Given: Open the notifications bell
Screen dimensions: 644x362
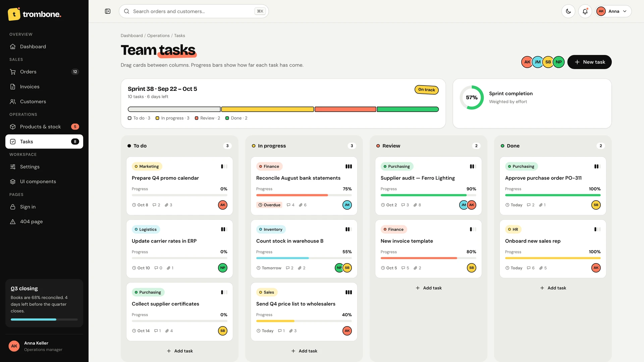Looking at the screenshot, I should click(585, 11).
